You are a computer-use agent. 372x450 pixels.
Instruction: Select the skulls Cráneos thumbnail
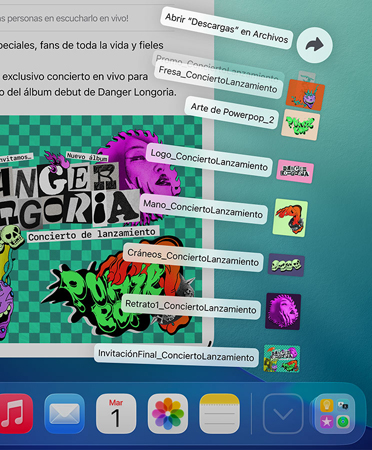pos(286,265)
